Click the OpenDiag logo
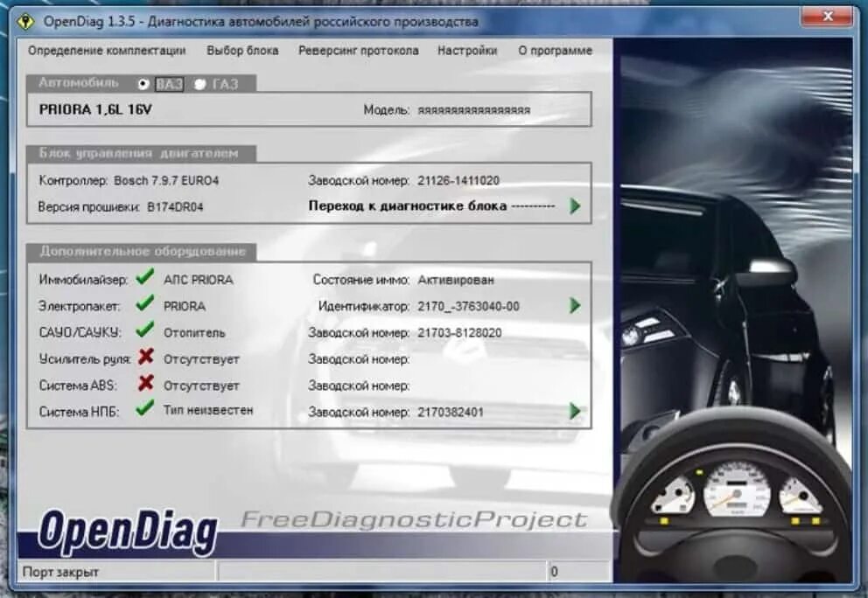Image resolution: width=868 pixels, height=598 pixels. [x=128, y=531]
